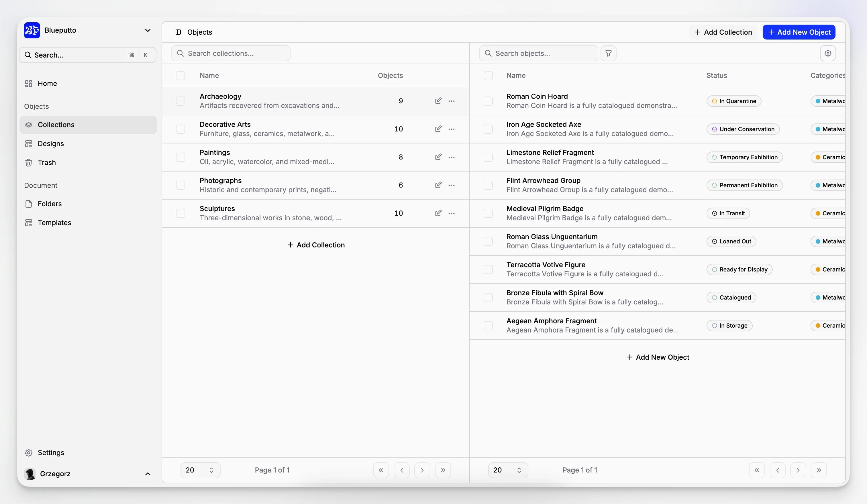Screen dimensions: 867x504
Task: Click Add Collection button in header
Action: click(x=723, y=32)
